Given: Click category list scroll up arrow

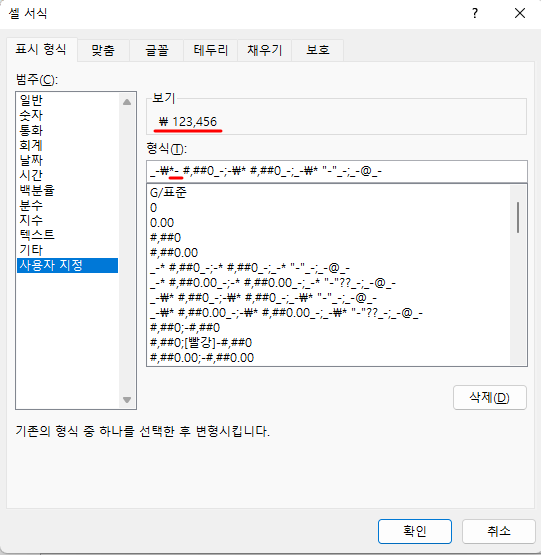Looking at the screenshot, I should [x=127, y=102].
